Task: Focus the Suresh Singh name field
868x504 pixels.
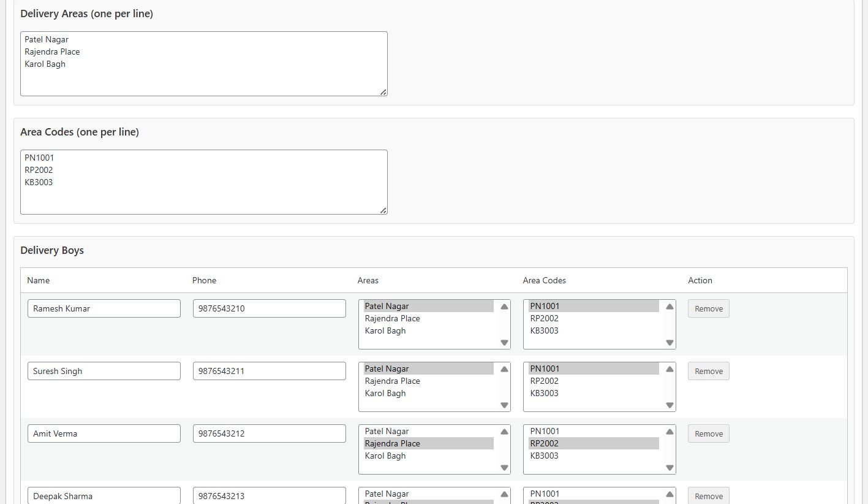Action: tap(104, 372)
